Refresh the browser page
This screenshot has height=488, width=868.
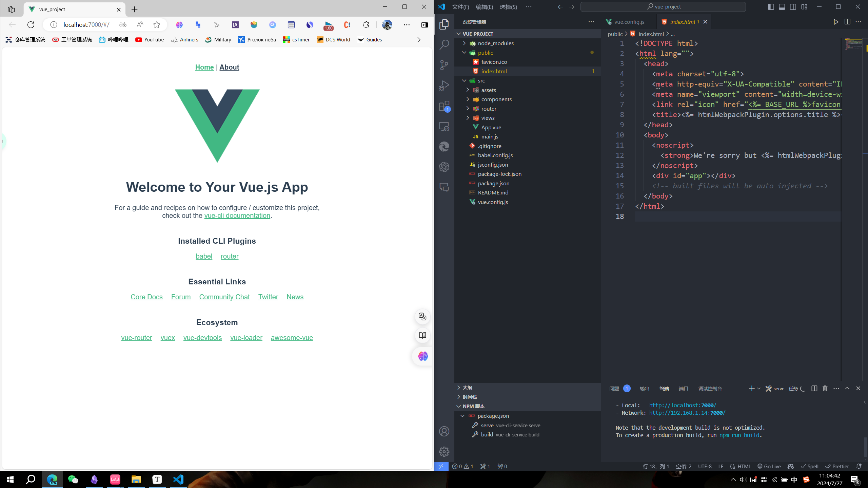pos(31,25)
